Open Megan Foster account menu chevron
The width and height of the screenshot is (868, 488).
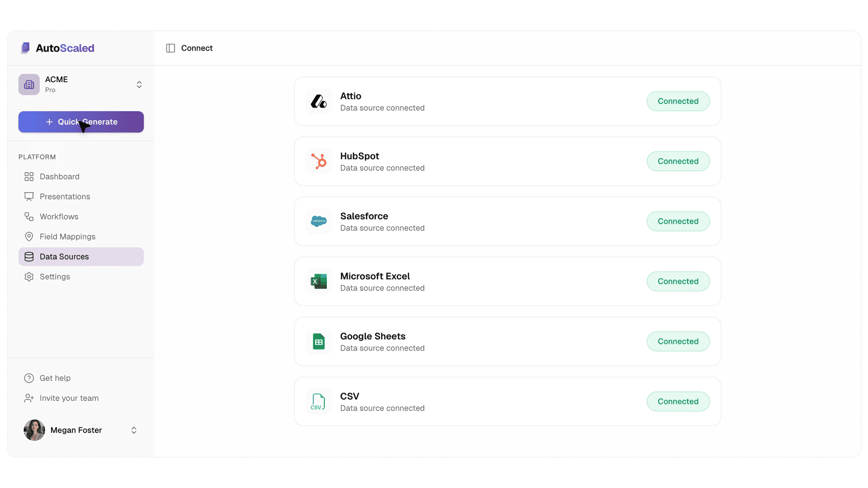tap(134, 430)
